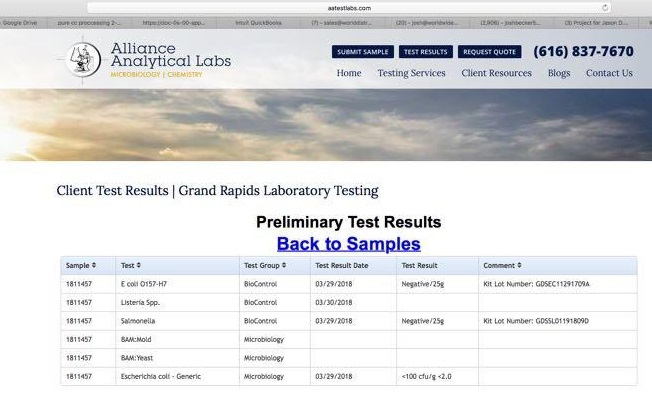Switch to the Google Drive browser tab

18,21
